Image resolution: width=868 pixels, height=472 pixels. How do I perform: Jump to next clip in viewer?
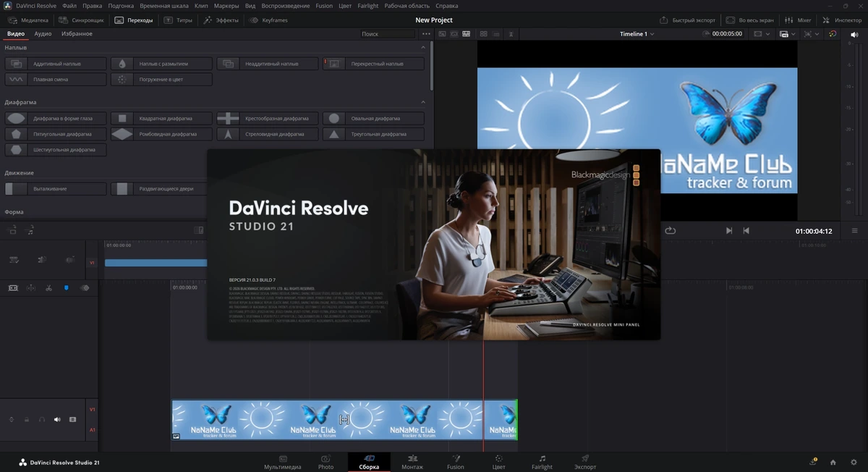tap(729, 231)
